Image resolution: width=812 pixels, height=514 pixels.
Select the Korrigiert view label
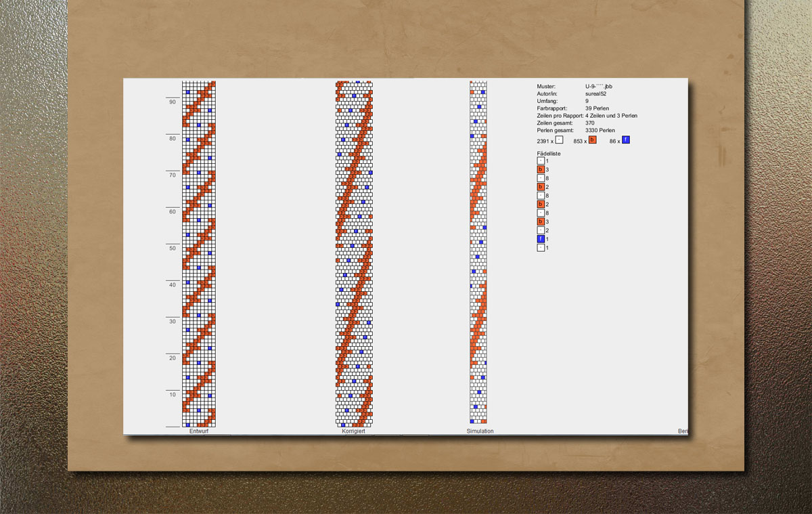click(x=354, y=431)
